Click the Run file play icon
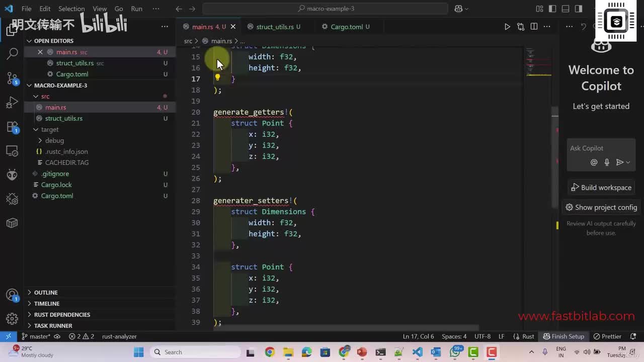 507,27
